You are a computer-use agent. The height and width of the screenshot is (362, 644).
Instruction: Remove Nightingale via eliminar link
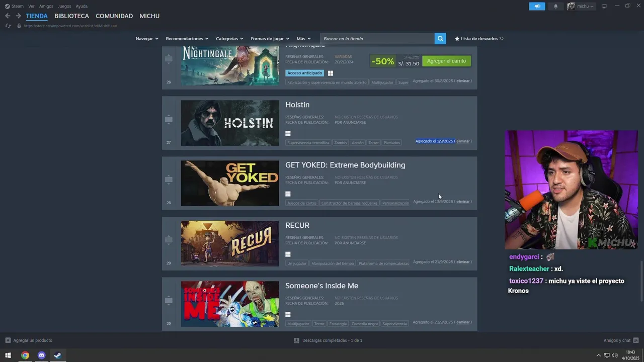[463, 81]
